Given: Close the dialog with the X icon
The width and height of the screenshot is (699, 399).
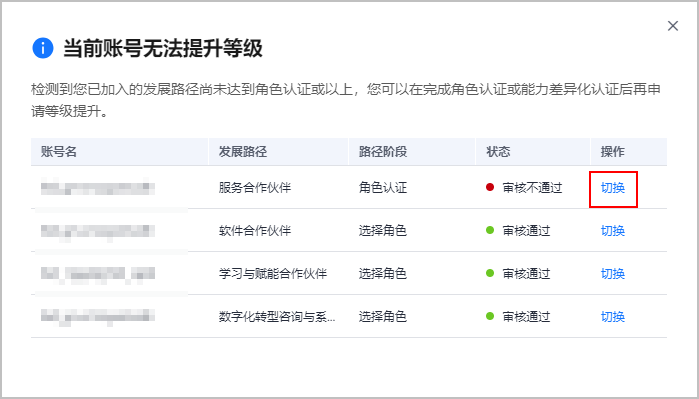Looking at the screenshot, I should [x=673, y=26].
